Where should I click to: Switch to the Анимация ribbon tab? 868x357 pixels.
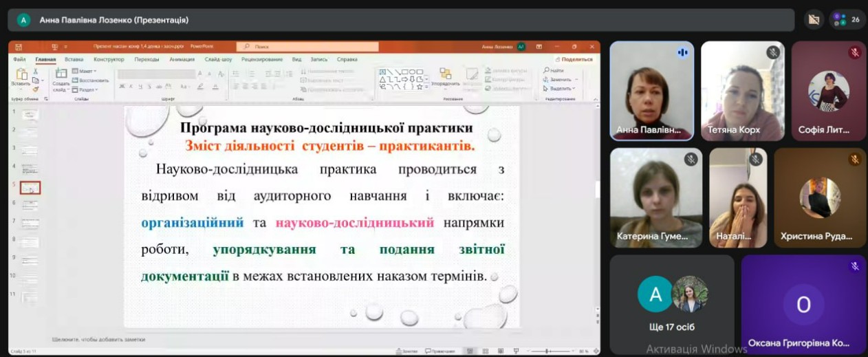tap(182, 59)
